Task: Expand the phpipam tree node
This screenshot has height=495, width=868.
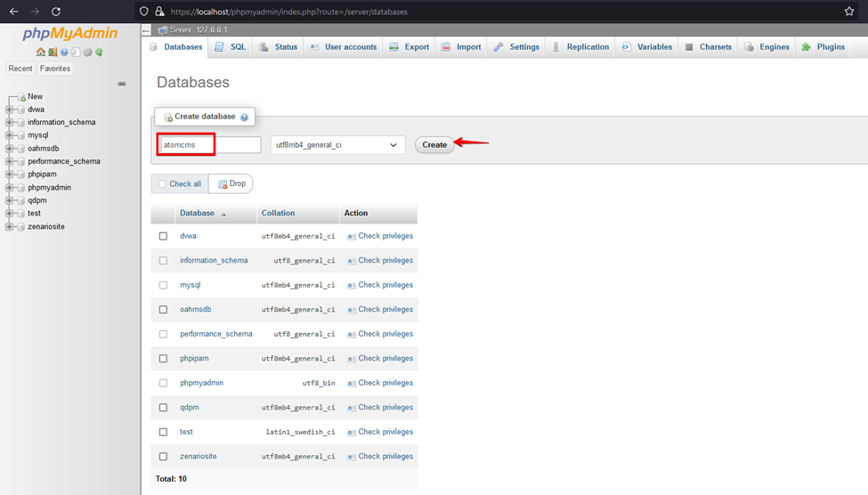Action: (10, 174)
